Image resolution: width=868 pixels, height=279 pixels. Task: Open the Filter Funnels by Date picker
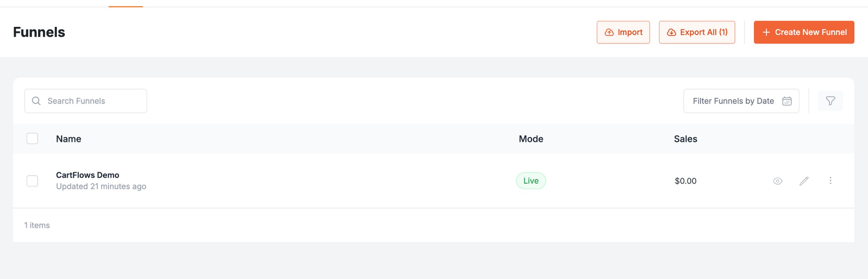coord(741,101)
